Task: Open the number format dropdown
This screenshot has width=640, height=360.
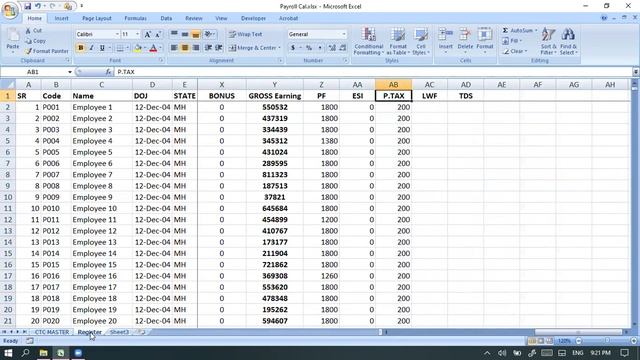Action: tap(344, 34)
